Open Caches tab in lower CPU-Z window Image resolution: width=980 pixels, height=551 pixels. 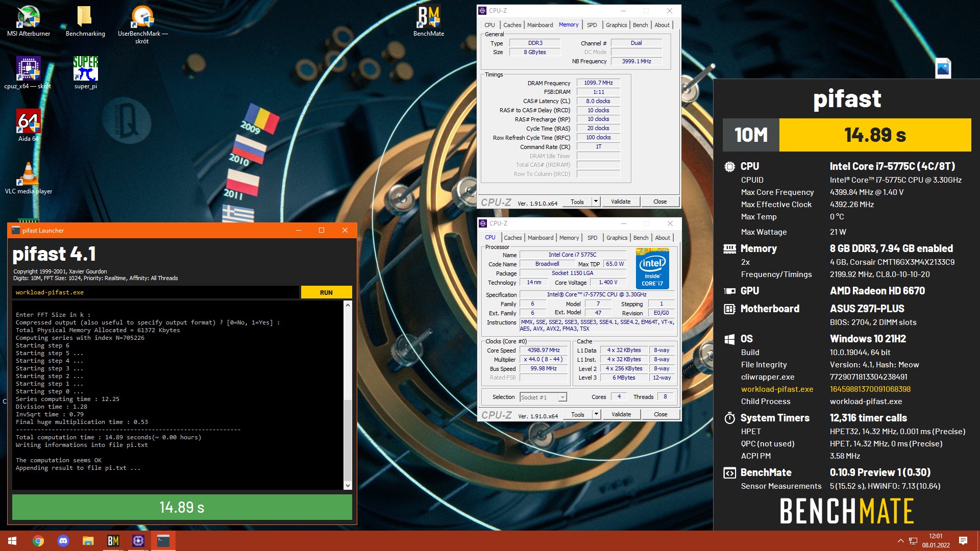coord(512,238)
